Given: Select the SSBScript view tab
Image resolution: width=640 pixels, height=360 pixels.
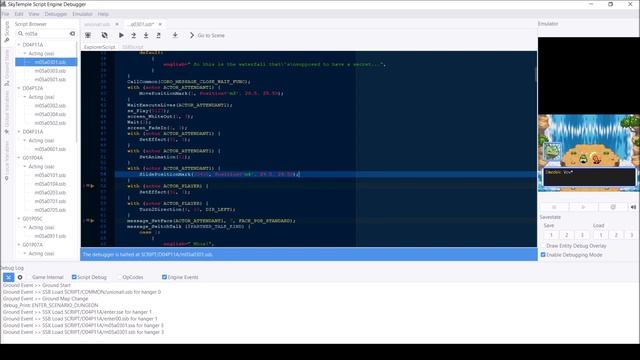Looking at the screenshot, I should point(133,47).
